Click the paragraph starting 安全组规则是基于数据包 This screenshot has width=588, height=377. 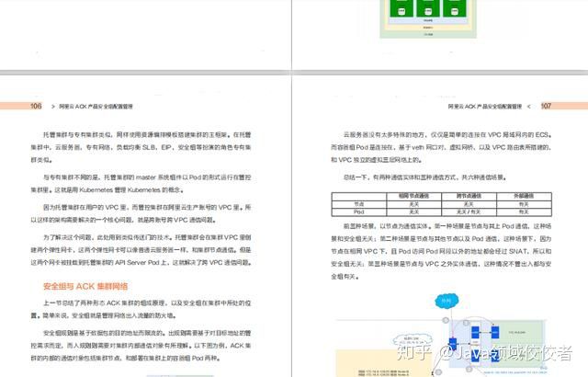(x=141, y=346)
